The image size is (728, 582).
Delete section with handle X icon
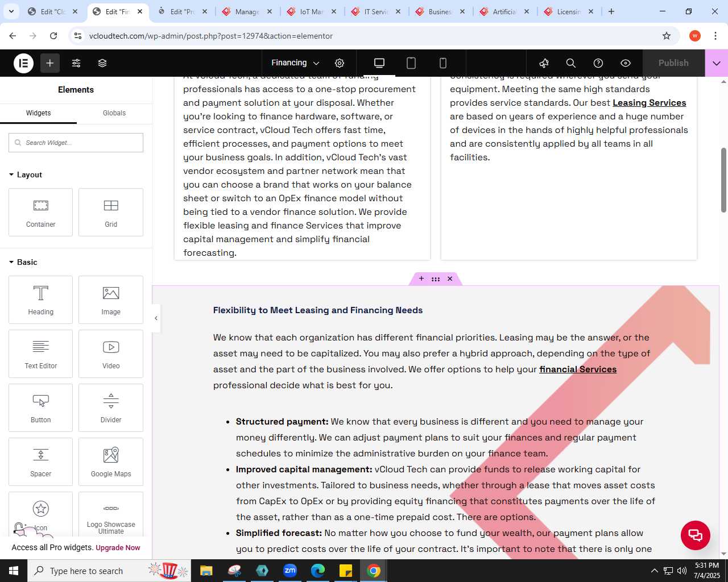click(450, 278)
